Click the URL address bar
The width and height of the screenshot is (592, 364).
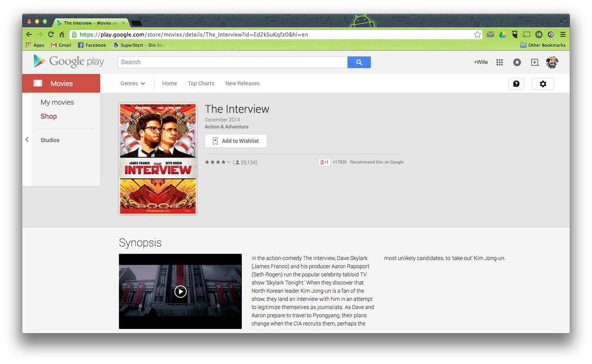pyautogui.click(x=276, y=35)
